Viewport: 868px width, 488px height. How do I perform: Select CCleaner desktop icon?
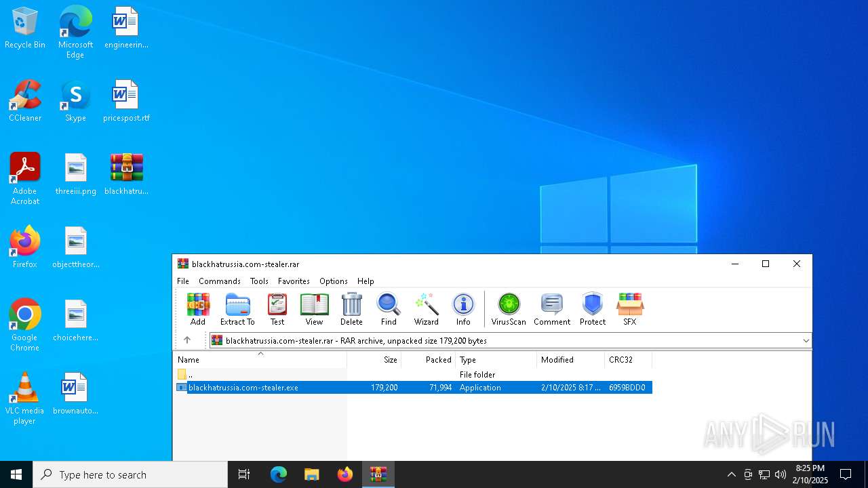tap(25, 102)
